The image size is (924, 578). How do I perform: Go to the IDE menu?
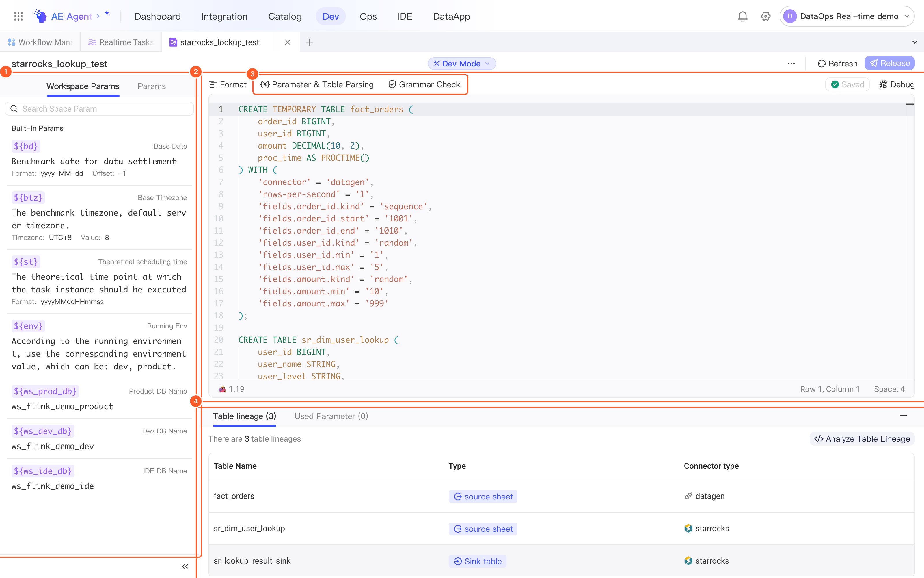click(405, 16)
